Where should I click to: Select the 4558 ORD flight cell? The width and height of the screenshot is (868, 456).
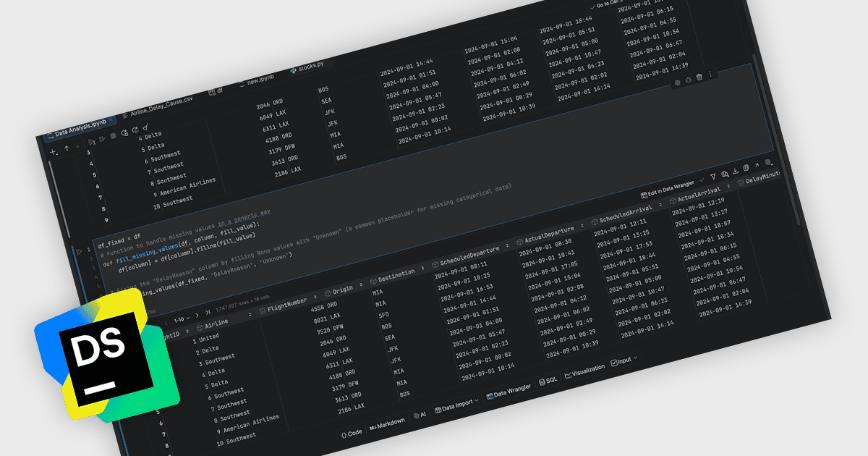(x=323, y=306)
